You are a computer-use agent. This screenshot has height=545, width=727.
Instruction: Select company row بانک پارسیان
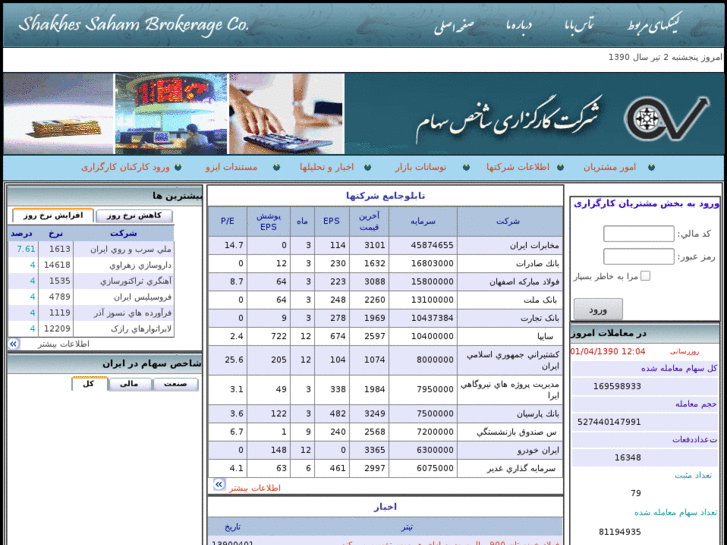[x=385, y=414]
